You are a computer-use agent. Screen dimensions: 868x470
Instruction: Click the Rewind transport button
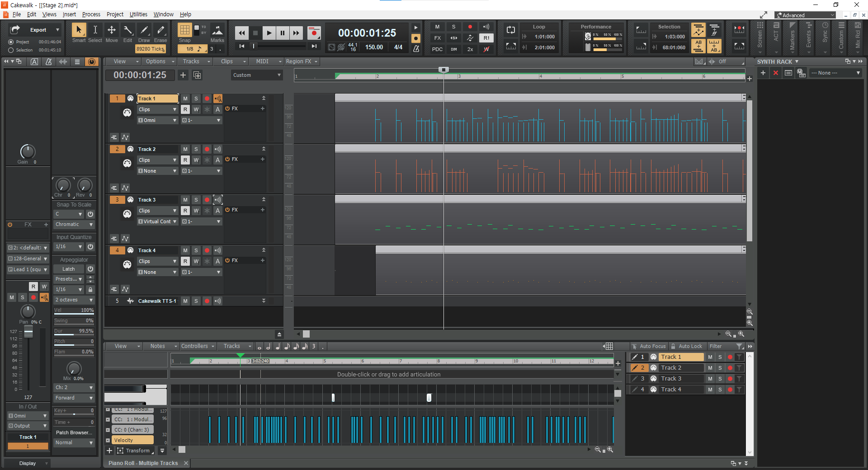click(x=242, y=33)
